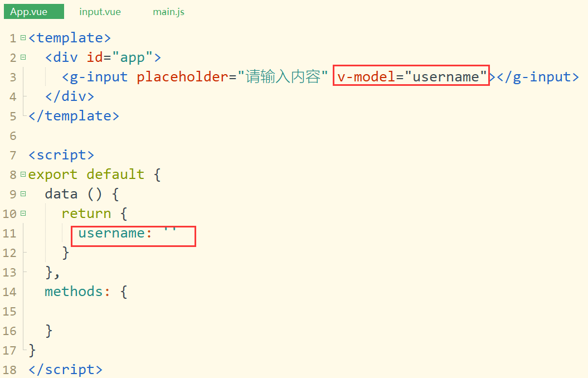Click the closing g-input tag

pyautogui.click(x=538, y=77)
